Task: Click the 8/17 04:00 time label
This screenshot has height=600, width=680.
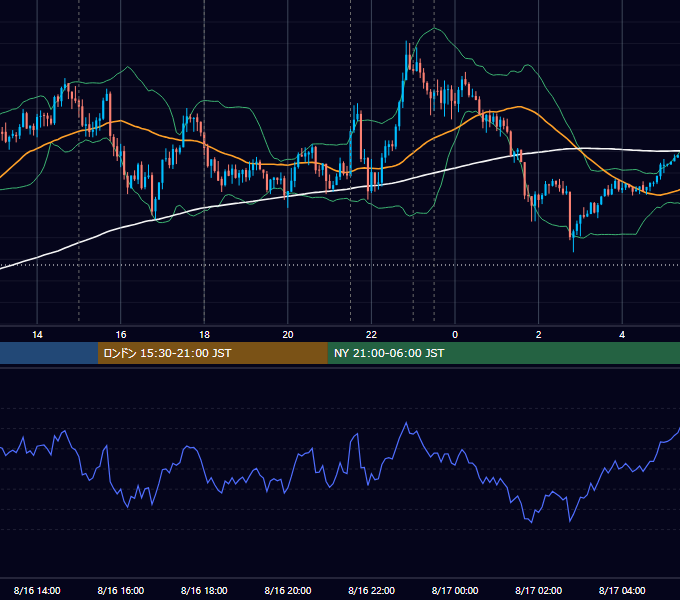Action: 622,590
